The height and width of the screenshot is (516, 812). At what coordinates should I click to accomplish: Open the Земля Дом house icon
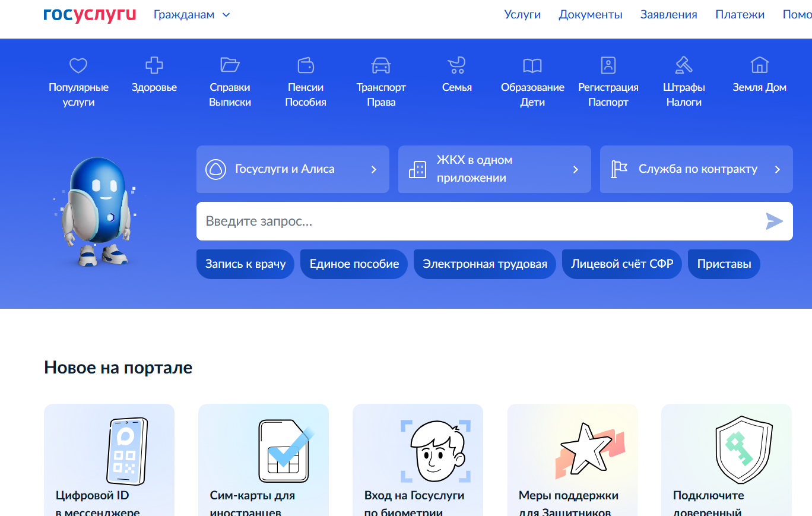(759, 65)
